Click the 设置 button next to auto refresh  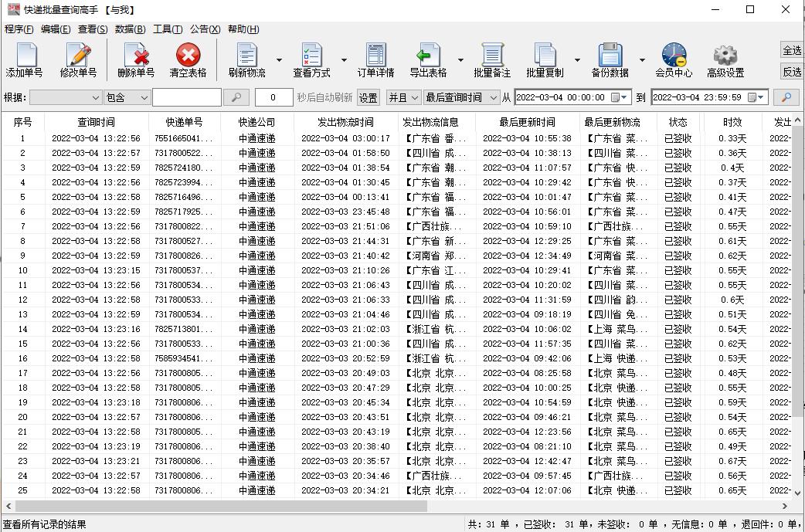[x=367, y=97]
